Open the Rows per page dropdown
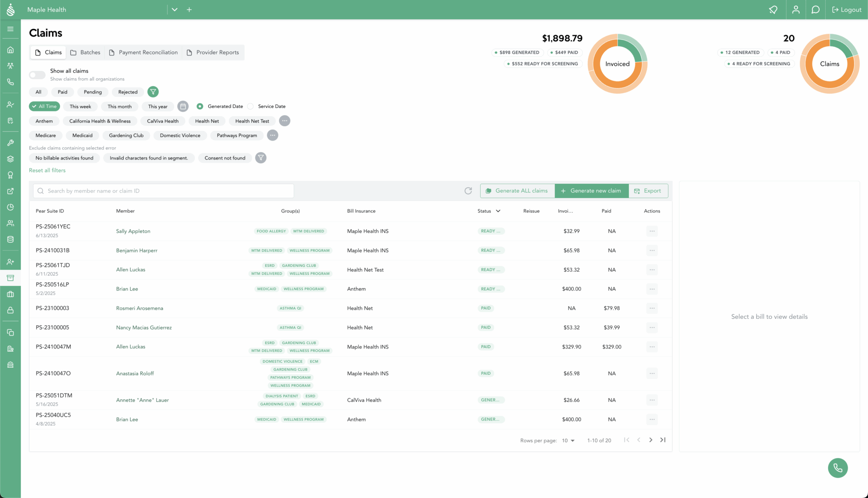The width and height of the screenshot is (868, 498). click(568, 440)
